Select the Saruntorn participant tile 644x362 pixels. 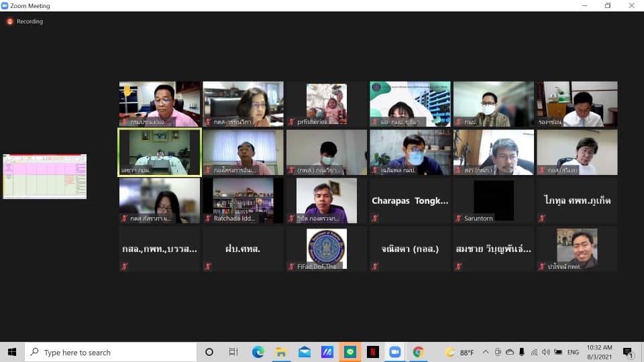pos(494,200)
